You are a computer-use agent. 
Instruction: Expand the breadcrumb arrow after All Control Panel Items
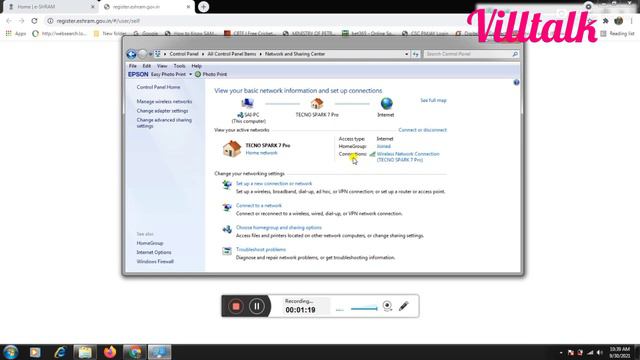(x=260, y=54)
